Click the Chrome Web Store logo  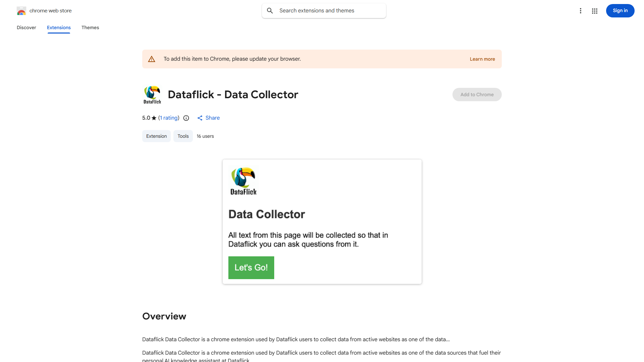coord(21,10)
